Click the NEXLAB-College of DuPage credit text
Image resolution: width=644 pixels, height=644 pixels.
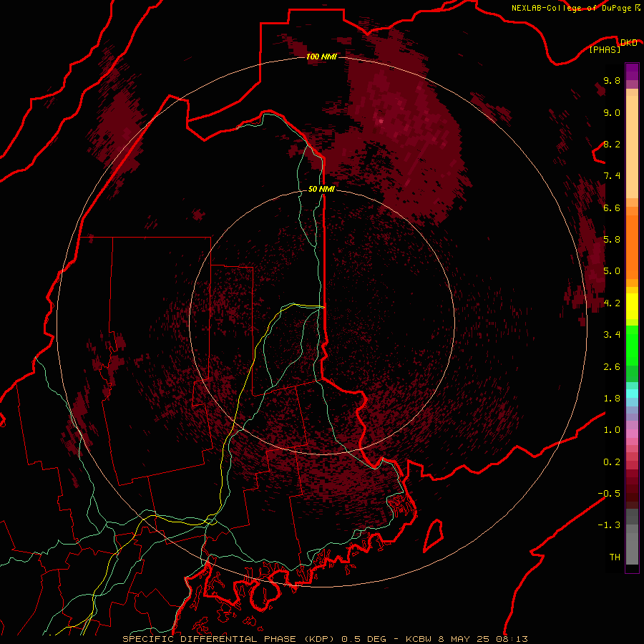point(571,8)
